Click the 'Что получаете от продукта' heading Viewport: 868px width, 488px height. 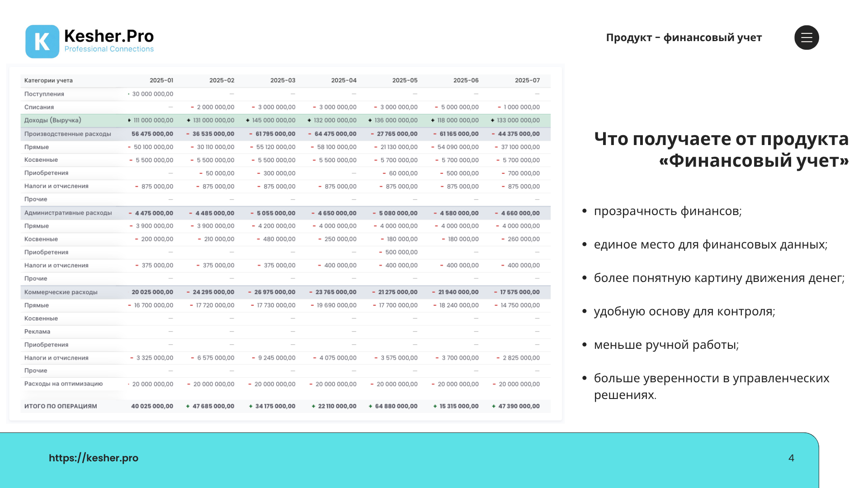click(721, 139)
